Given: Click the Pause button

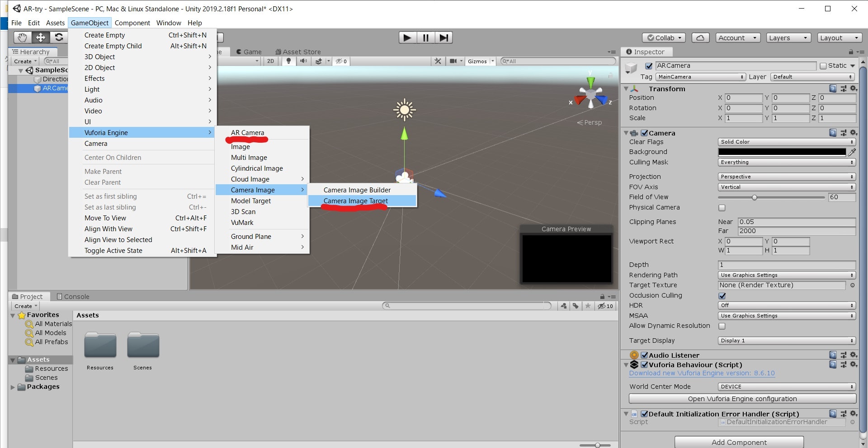Looking at the screenshot, I should pos(425,37).
